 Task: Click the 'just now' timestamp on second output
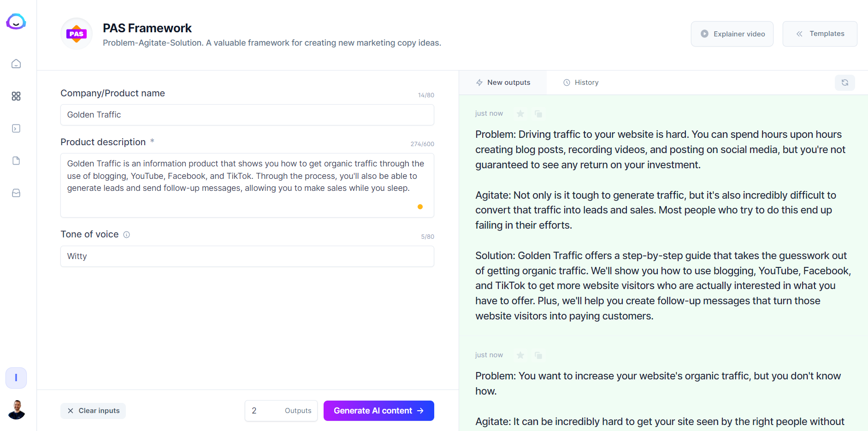tap(489, 355)
